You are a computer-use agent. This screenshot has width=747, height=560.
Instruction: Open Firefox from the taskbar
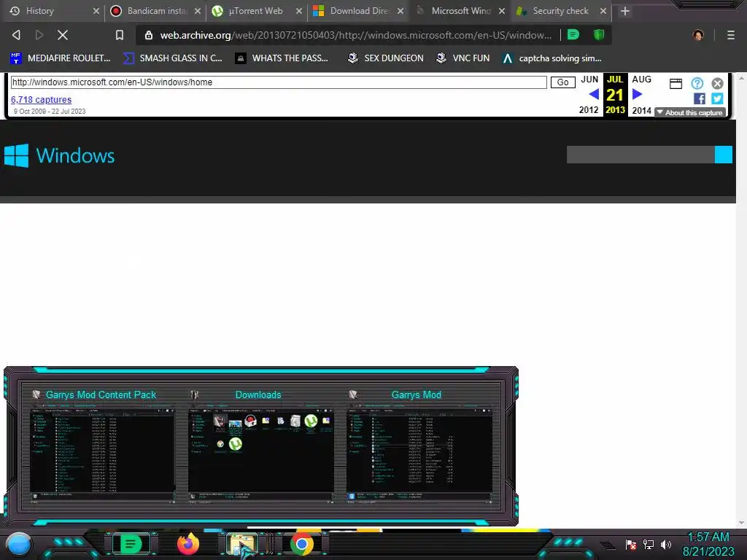188,544
